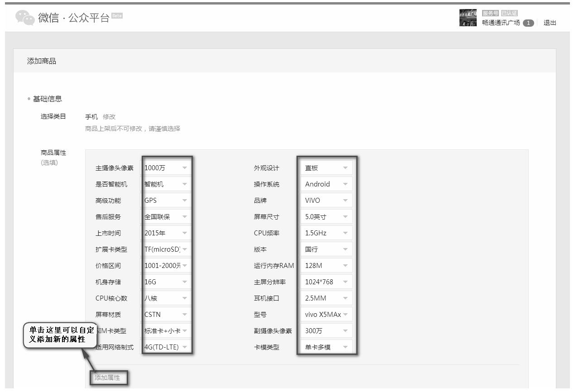Open the 是否智能机 dropdown

click(166, 184)
